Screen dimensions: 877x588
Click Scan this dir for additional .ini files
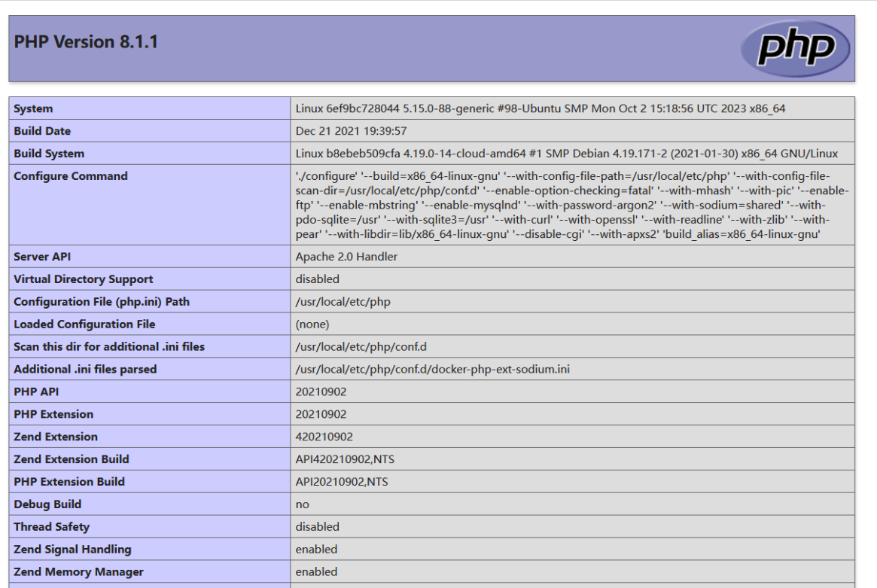tap(110, 346)
